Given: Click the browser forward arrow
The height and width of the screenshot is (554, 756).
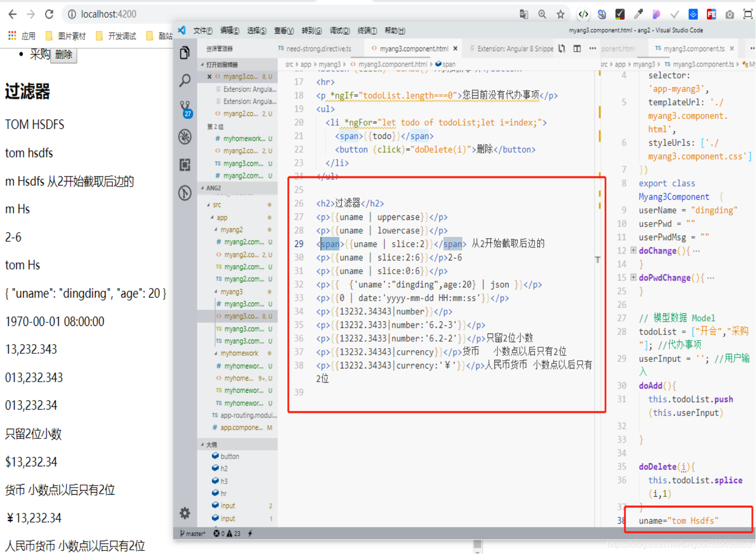Looking at the screenshot, I should [x=31, y=14].
